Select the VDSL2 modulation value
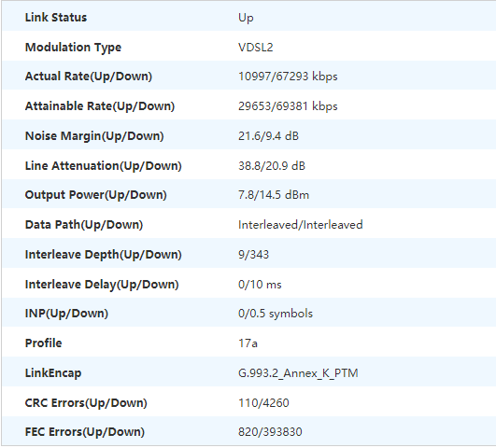This screenshot has height=448, width=496. tap(256, 48)
